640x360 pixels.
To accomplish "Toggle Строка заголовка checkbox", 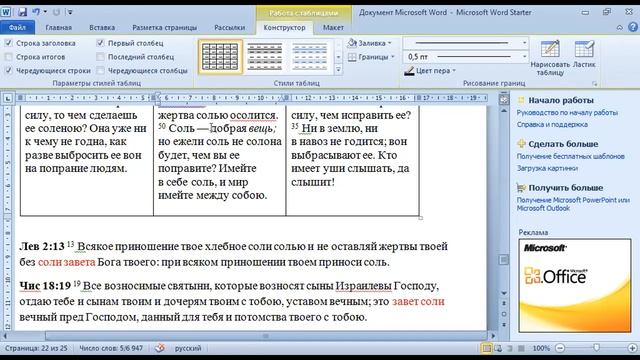I will [x=8, y=43].
